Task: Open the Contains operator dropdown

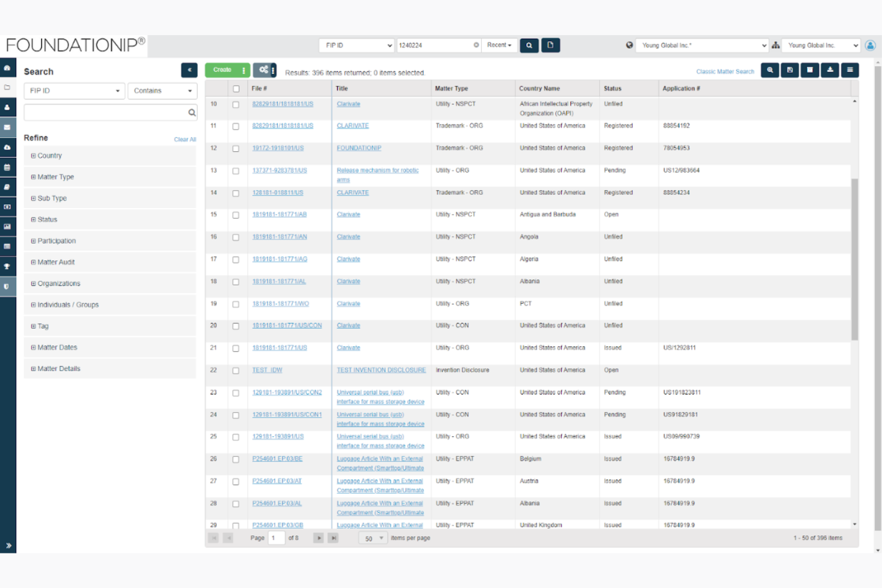Action: pos(163,91)
